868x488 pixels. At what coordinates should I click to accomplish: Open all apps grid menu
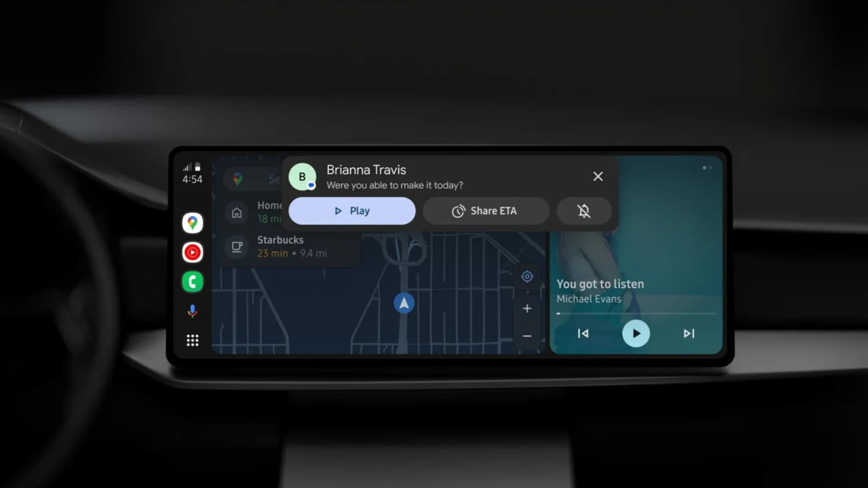tap(192, 340)
